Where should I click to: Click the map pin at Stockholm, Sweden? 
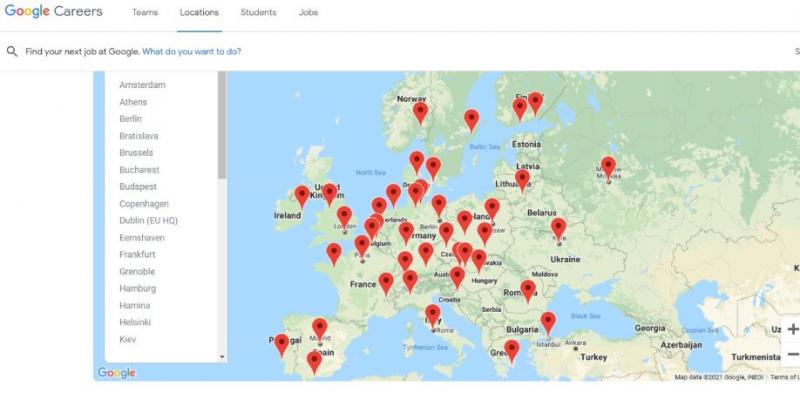click(x=471, y=121)
